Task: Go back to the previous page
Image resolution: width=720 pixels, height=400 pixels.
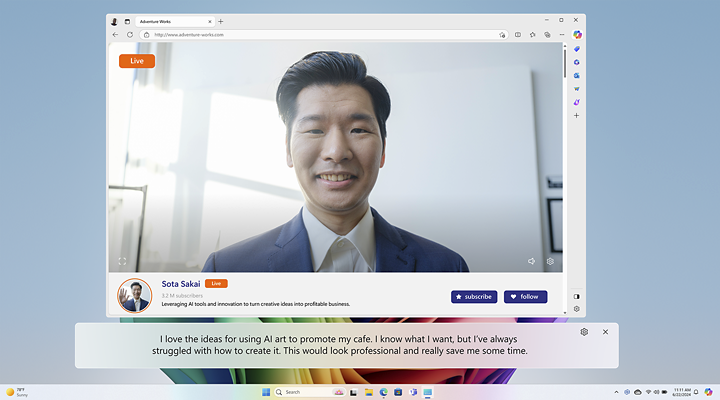Action: (115, 35)
